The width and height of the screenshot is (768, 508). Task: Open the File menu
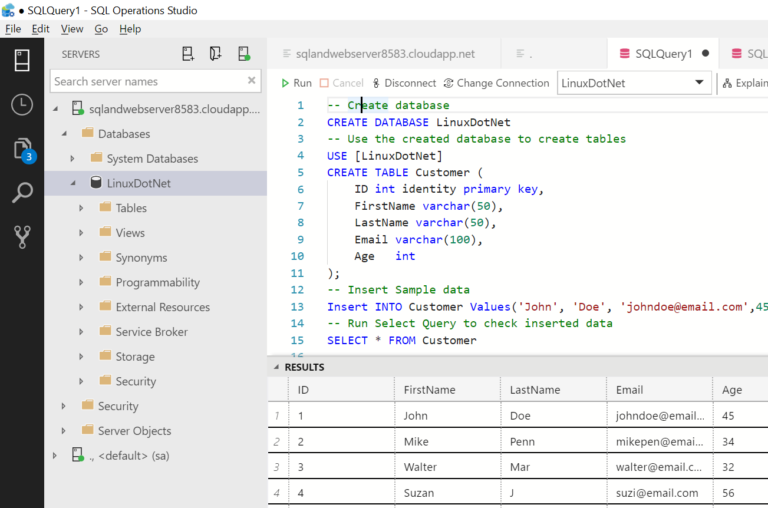(13, 29)
